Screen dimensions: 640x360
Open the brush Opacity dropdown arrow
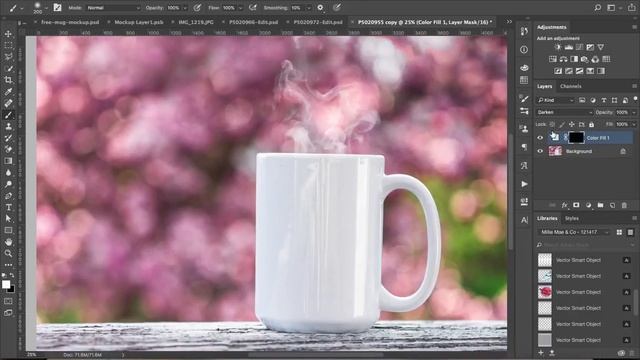click(185, 8)
